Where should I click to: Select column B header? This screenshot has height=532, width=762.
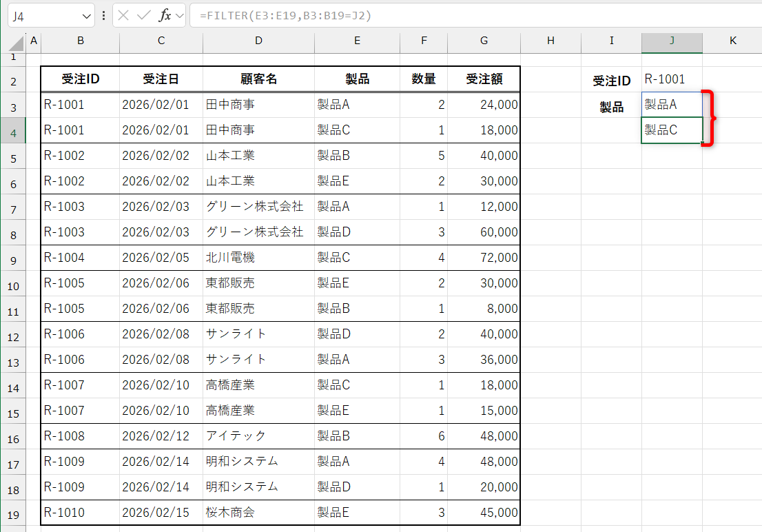tap(80, 41)
